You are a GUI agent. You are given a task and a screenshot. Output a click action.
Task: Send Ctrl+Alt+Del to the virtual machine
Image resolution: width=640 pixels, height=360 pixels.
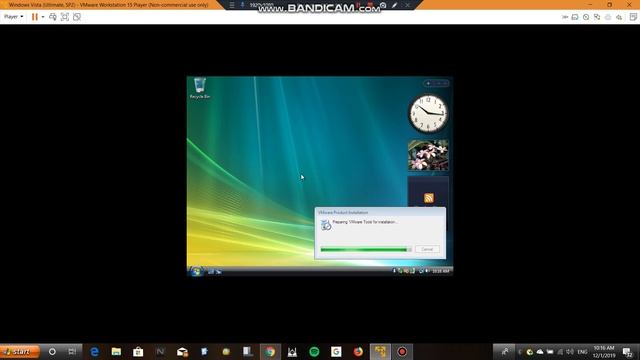(53, 17)
